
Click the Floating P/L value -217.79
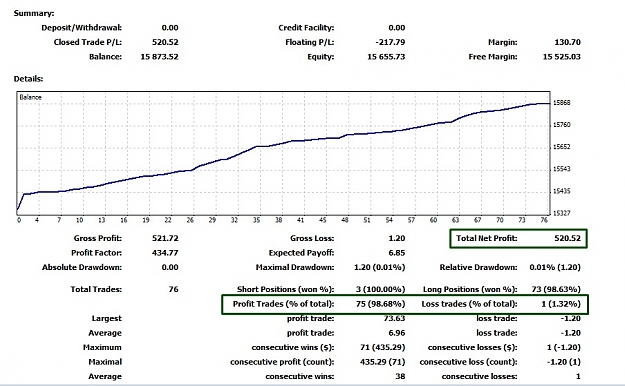point(390,42)
